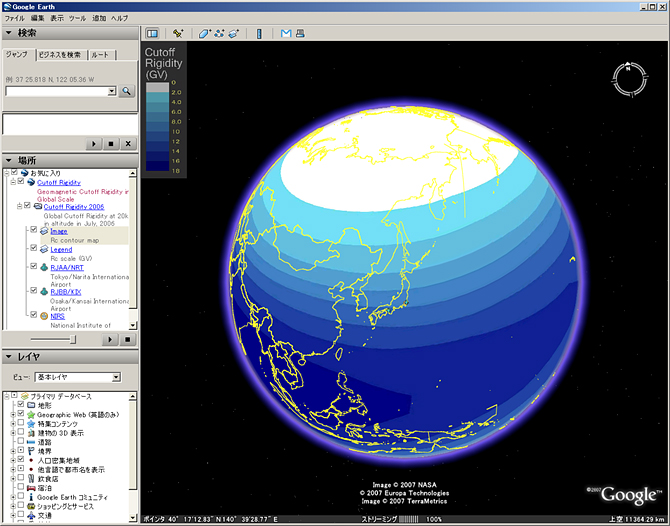Toggle the sidebar panel toolbar button

click(x=152, y=33)
